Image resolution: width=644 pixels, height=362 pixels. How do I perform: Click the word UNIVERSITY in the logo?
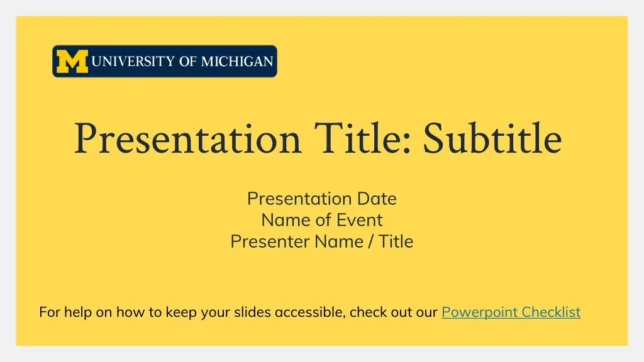133,61
